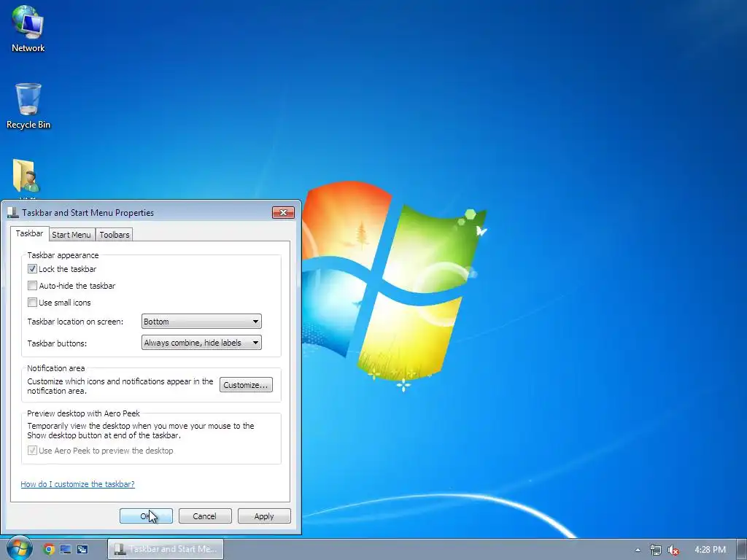Switch to the Taskbar tab

(29, 233)
